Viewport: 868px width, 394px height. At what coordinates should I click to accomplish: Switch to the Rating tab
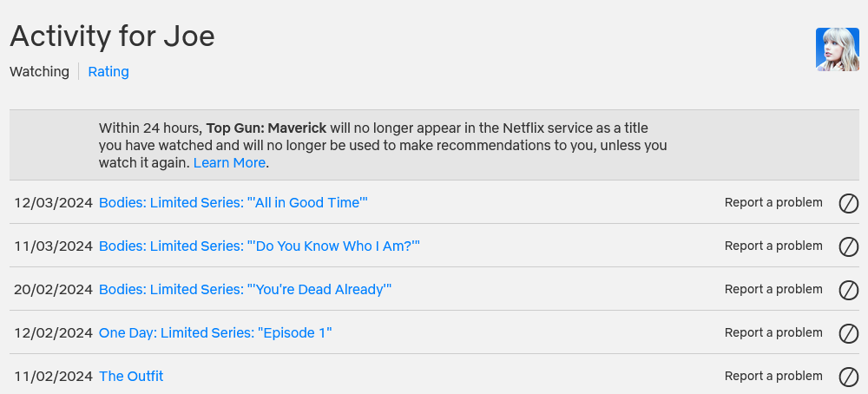click(x=108, y=72)
